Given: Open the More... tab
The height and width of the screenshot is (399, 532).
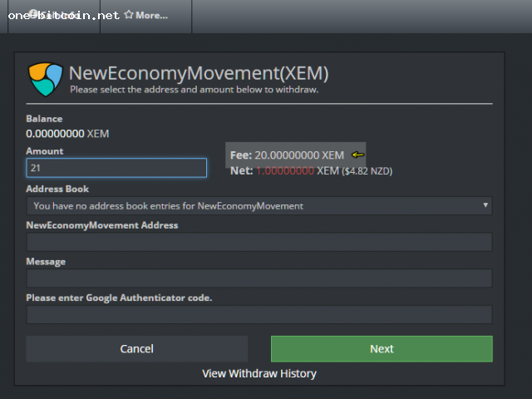Looking at the screenshot, I should (146, 15).
